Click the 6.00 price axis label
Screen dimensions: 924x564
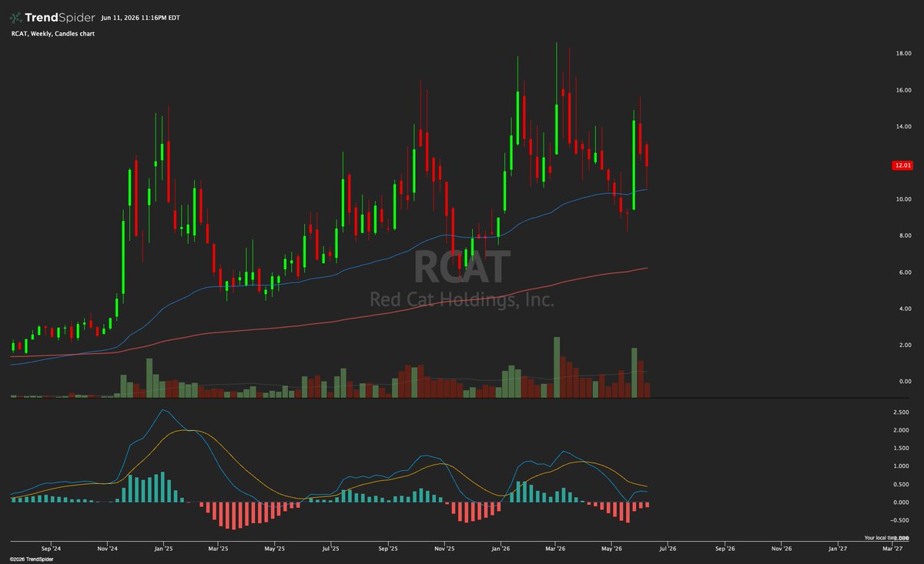906,272
